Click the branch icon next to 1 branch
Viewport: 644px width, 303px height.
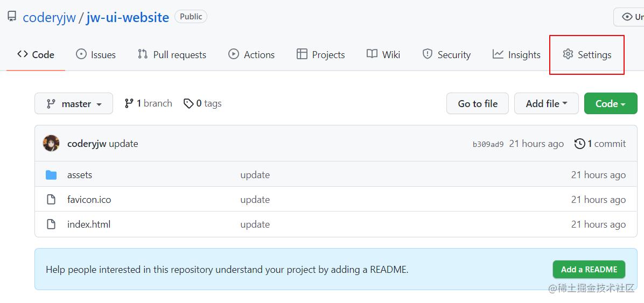129,103
